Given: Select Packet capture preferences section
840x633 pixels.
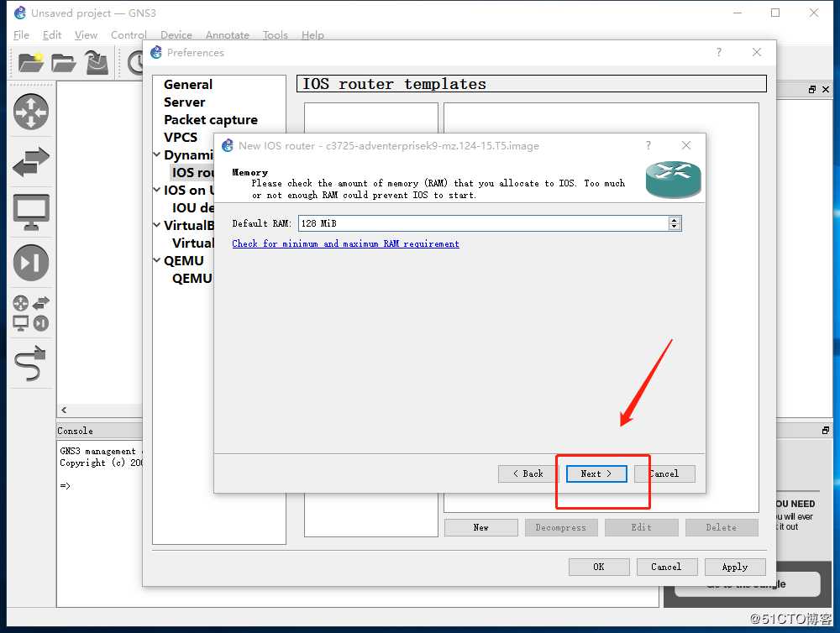Looking at the screenshot, I should tap(211, 120).
